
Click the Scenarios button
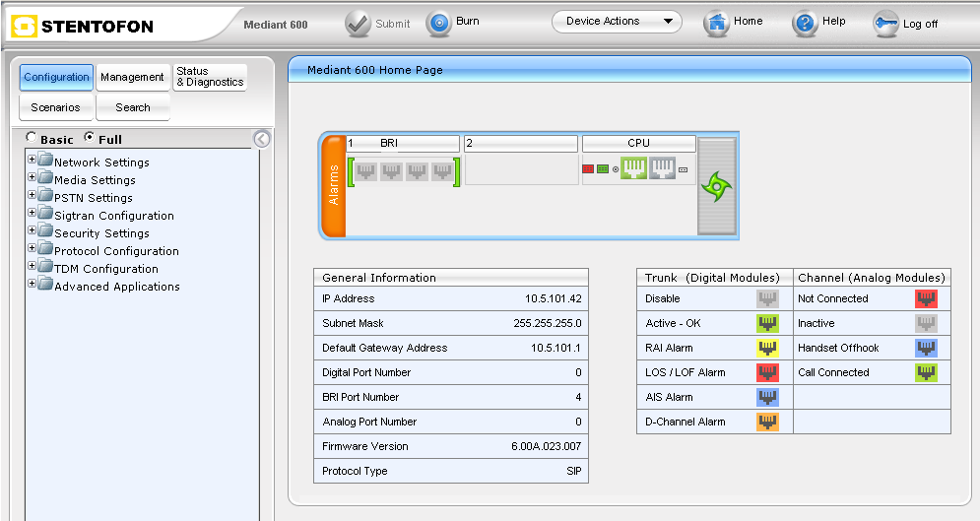pyautogui.click(x=56, y=107)
